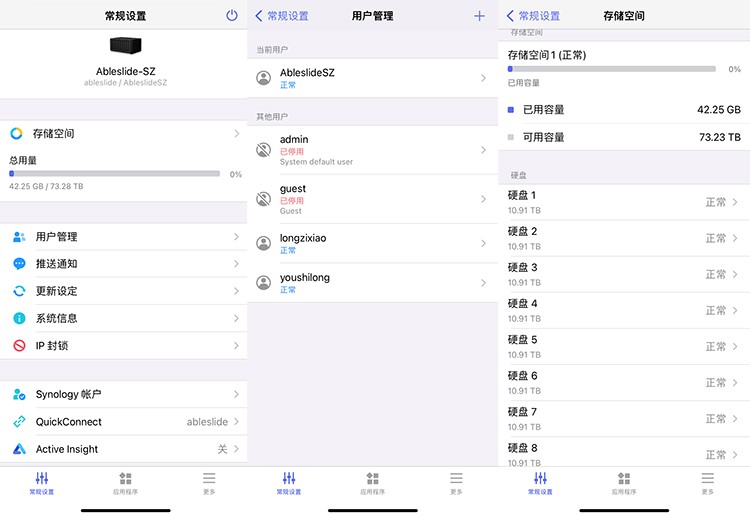Open 常规设置 tab on the first screen

(42, 483)
